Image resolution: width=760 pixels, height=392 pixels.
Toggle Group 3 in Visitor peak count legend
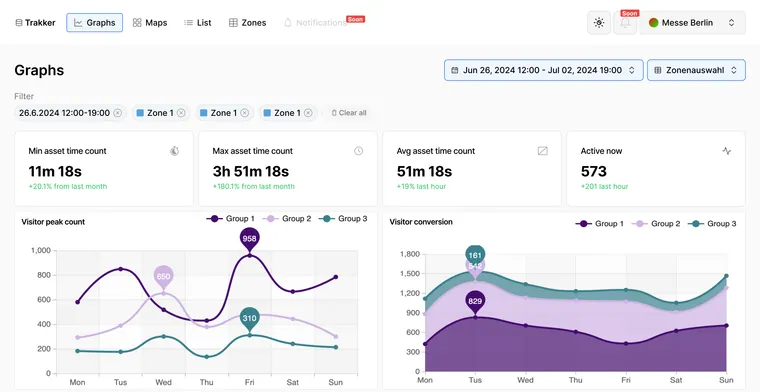pyautogui.click(x=343, y=219)
